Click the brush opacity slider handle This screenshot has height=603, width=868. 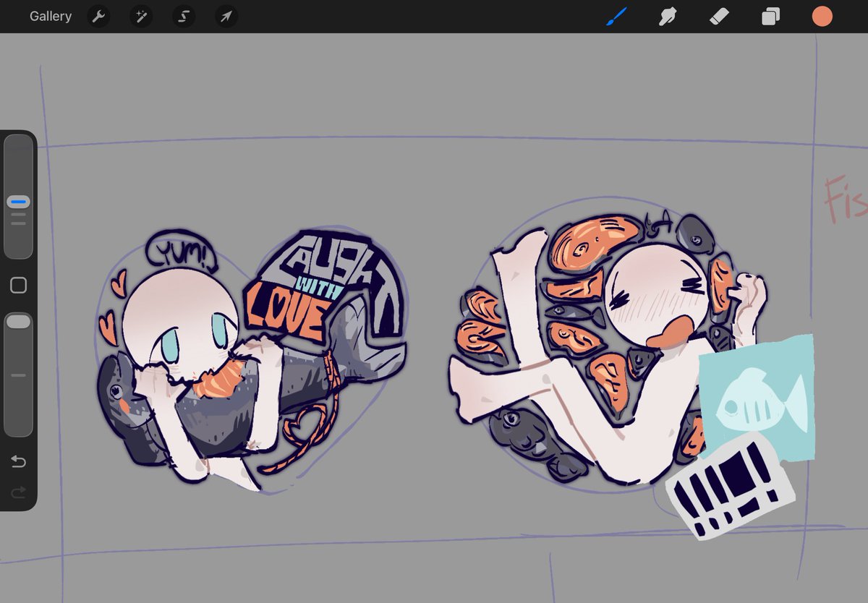[x=19, y=322]
